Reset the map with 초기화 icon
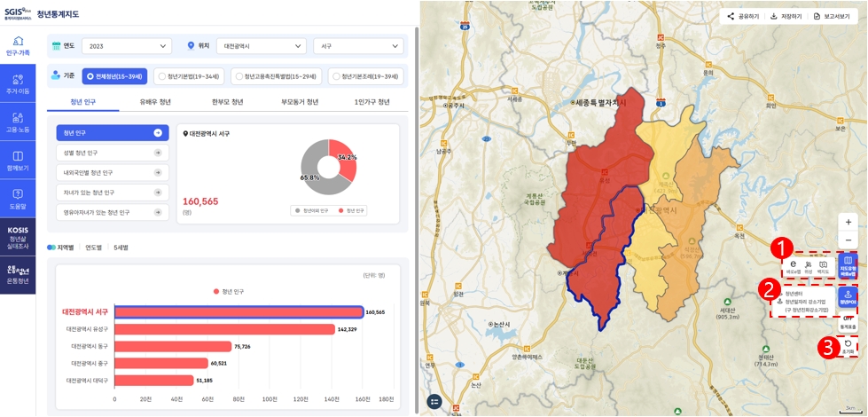Image resolution: width=868 pixels, height=417 pixels. pyautogui.click(x=848, y=346)
